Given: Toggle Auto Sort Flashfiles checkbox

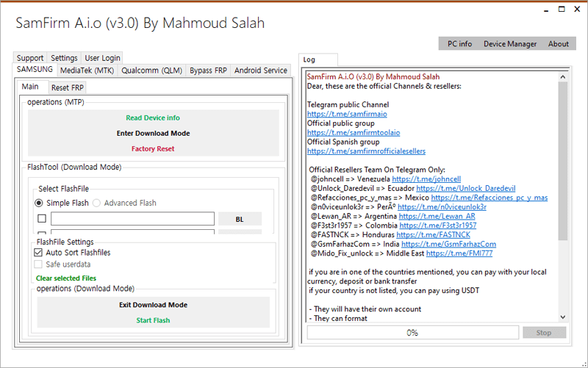Looking at the screenshot, I should click(38, 253).
